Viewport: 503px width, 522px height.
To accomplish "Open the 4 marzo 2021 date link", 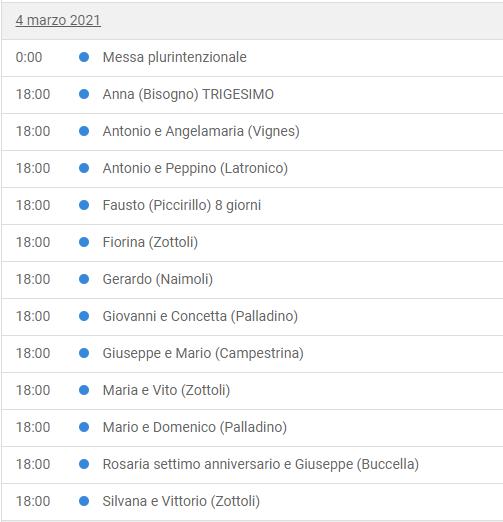I will (x=58, y=20).
